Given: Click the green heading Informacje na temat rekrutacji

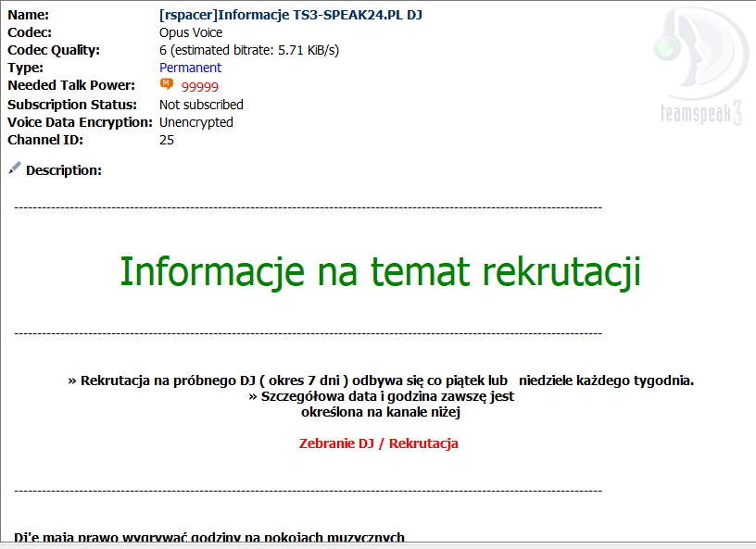Looking at the screenshot, I should click(380, 271).
